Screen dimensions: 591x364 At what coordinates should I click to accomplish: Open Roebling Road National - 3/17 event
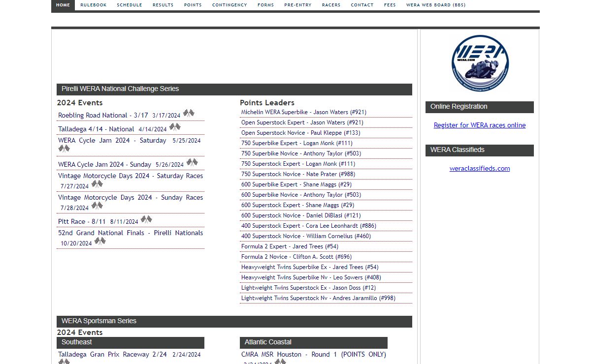pyautogui.click(x=103, y=115)
